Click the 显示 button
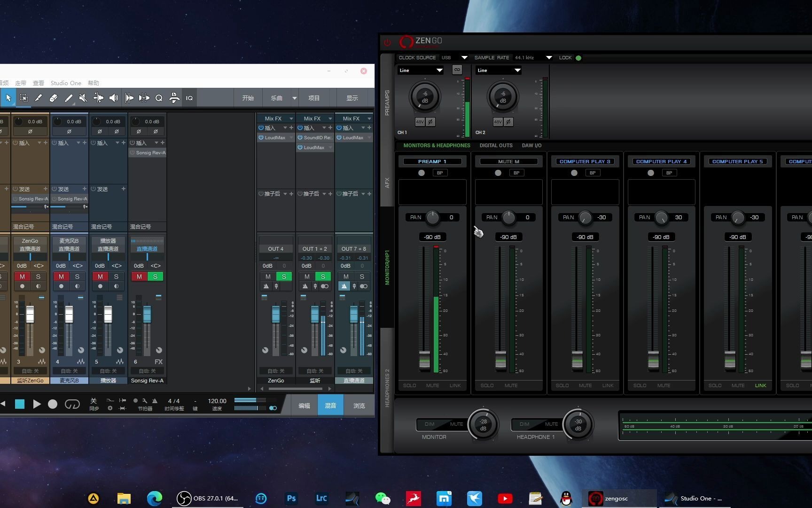Viewport: 812px width, 508px height. [352, 98]
